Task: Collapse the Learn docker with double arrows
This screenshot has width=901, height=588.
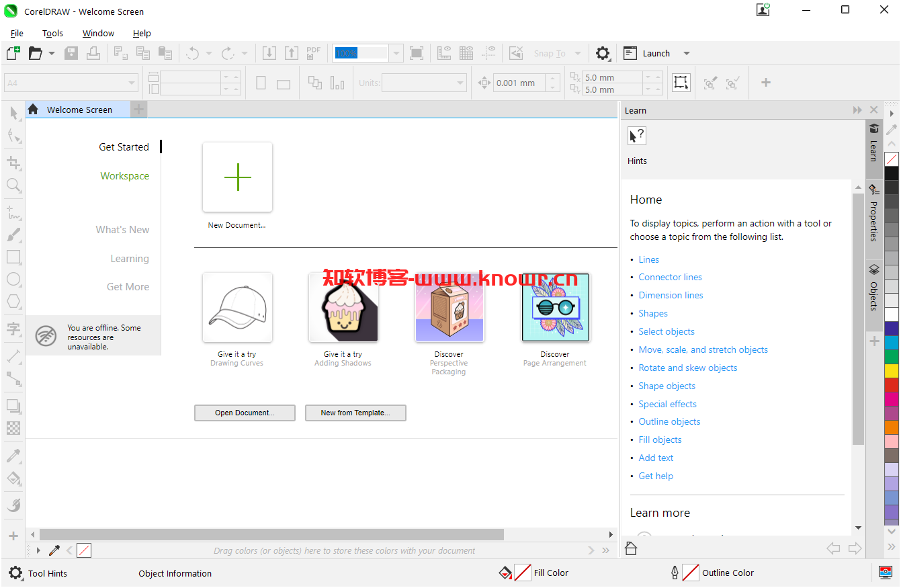Action: coord(857,110)
